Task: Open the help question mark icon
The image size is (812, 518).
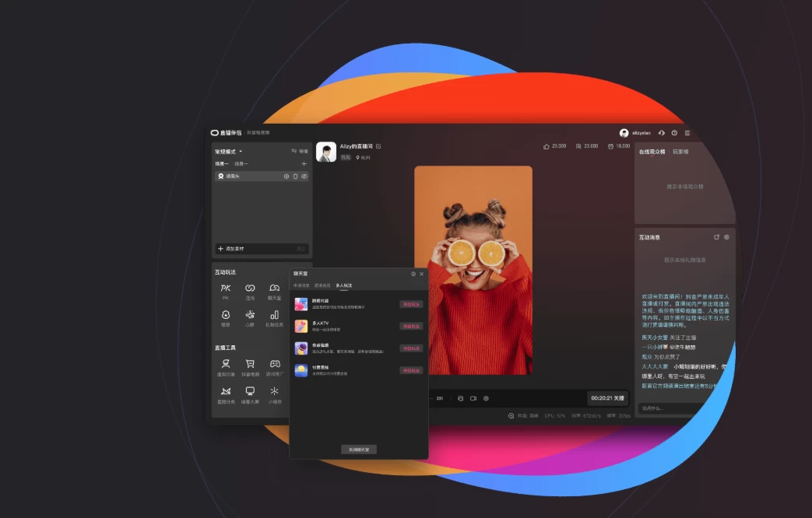Action: coord(674,133)
